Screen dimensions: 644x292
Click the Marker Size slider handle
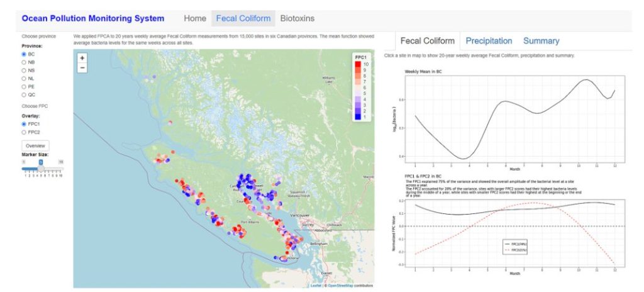click(x=41, y=169)
